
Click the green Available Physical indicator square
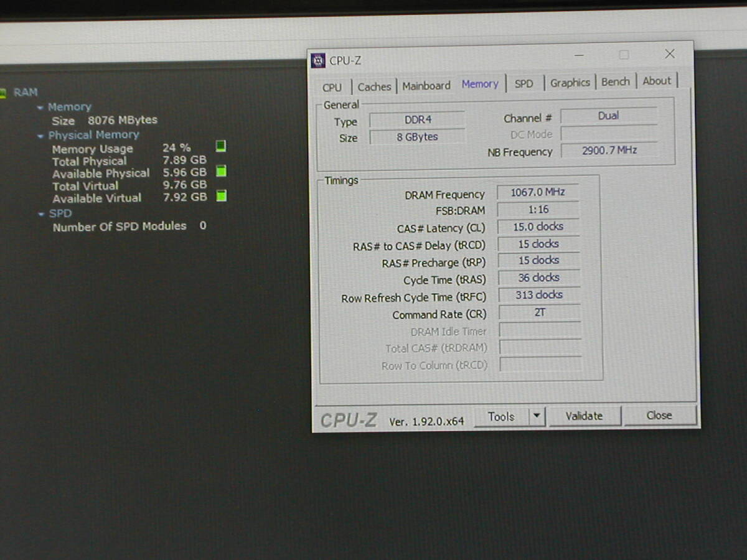[221, 171]
